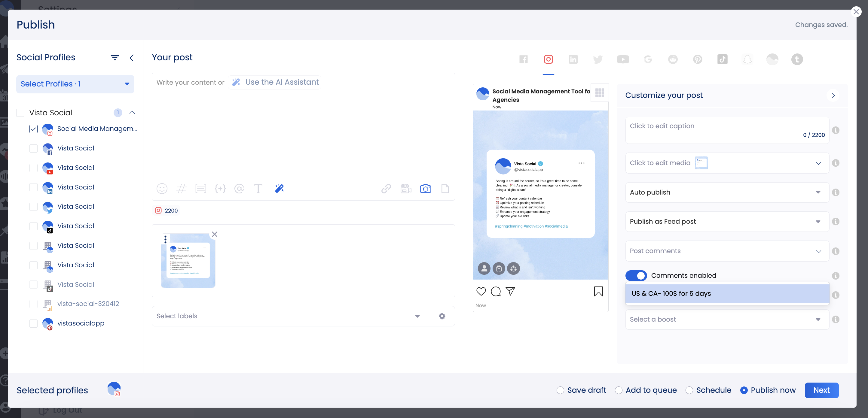The height and width of the screenshot is (418, 868).
Task: Click the mention @ icon
Action: coord(239,189)
